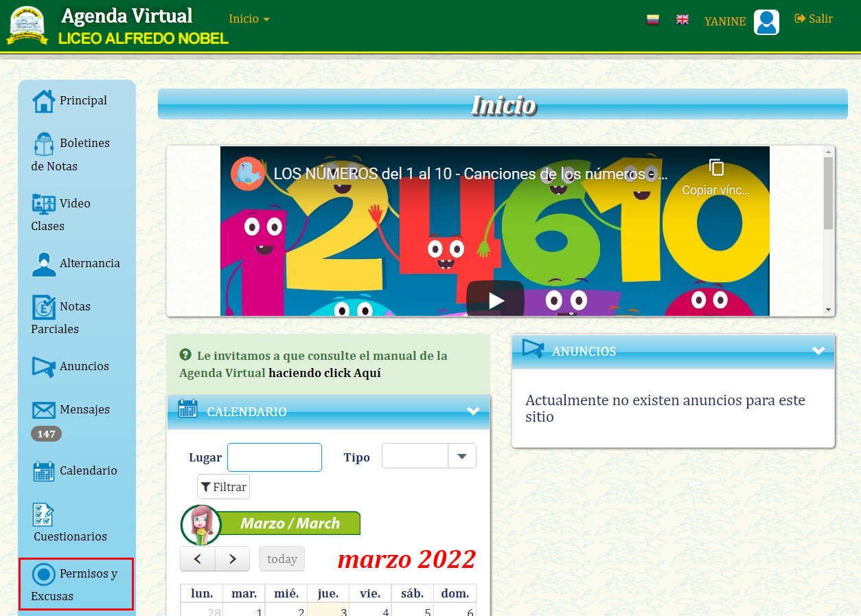The image size is (861, 616).
Task: Play the LOS NÚMEROS video
Action: click(x=496, y=299)
